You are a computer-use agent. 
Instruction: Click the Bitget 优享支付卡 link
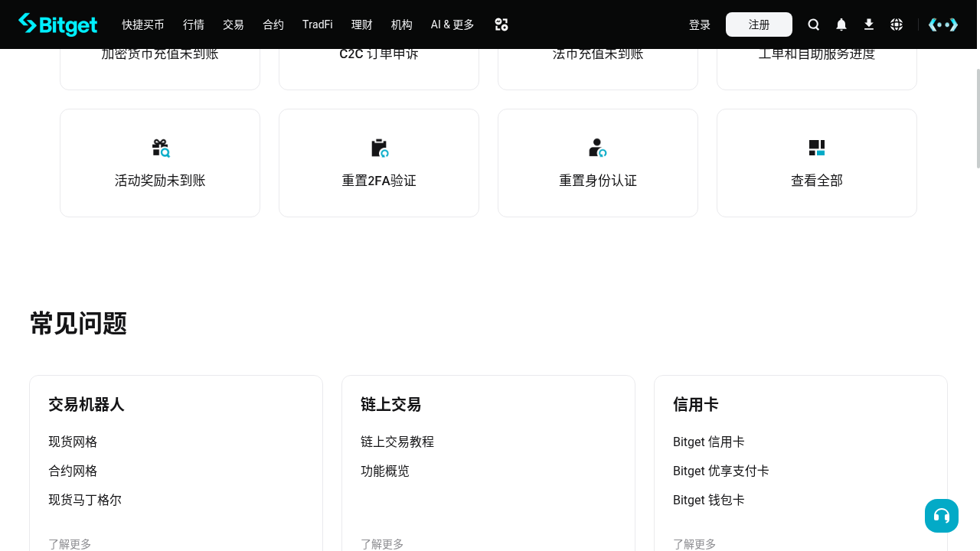pos(721,471)
